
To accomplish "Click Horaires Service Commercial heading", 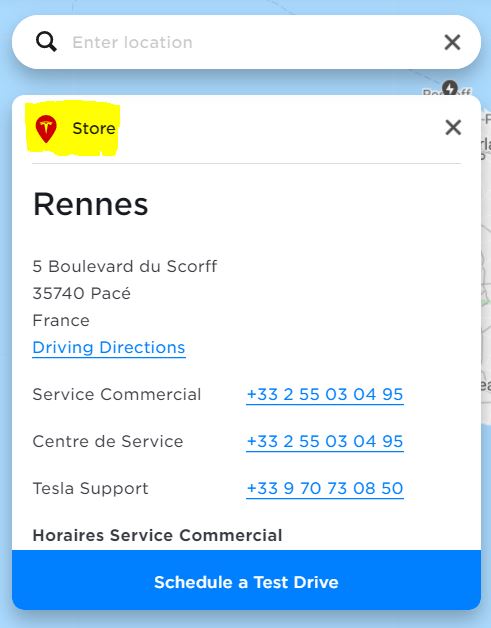I will (157, 535).
